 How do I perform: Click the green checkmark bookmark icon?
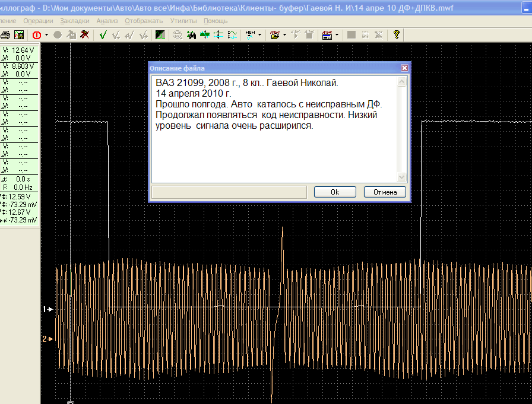pyautogui.click(x=103, y=35)
